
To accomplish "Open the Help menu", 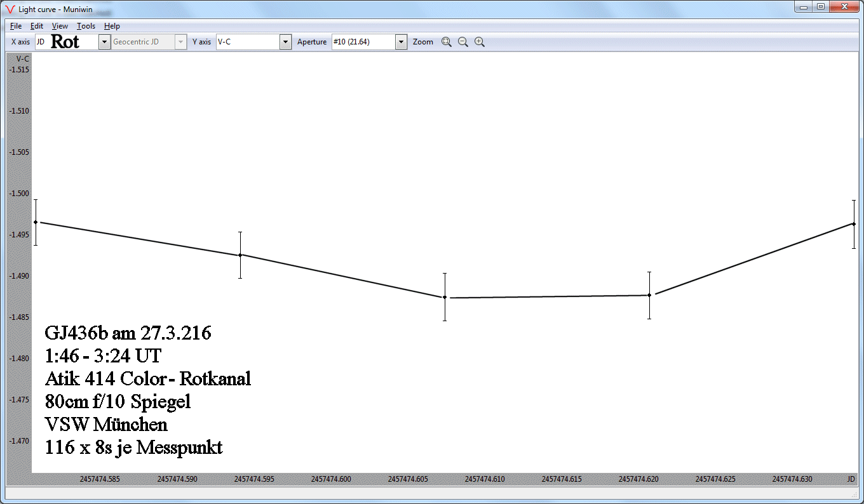I will (x=112, y=26).
